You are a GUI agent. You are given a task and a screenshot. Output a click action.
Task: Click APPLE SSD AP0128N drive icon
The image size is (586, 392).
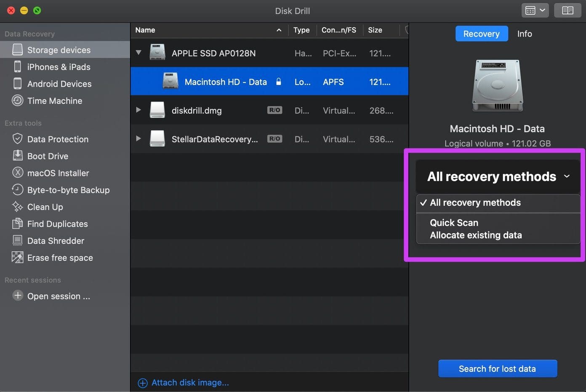[x=157, y=53]
